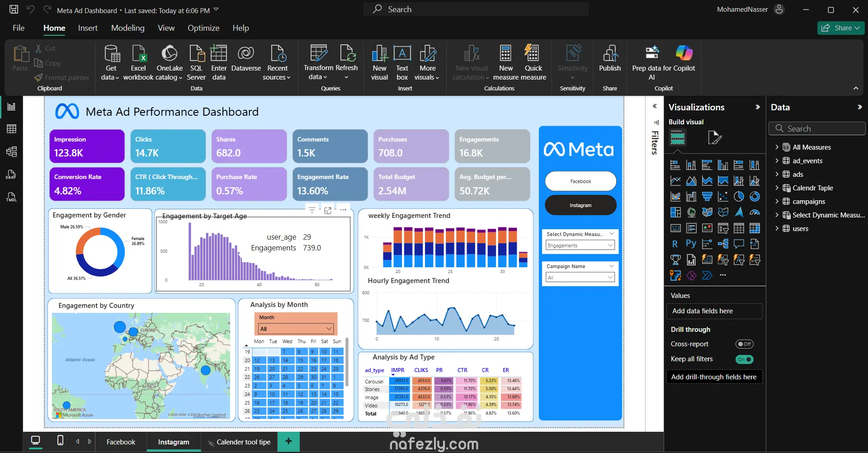Viewport: 868px width, 453px height.
Task: Click the black Instagram button on canvas
Action: [x=580, y=205]
